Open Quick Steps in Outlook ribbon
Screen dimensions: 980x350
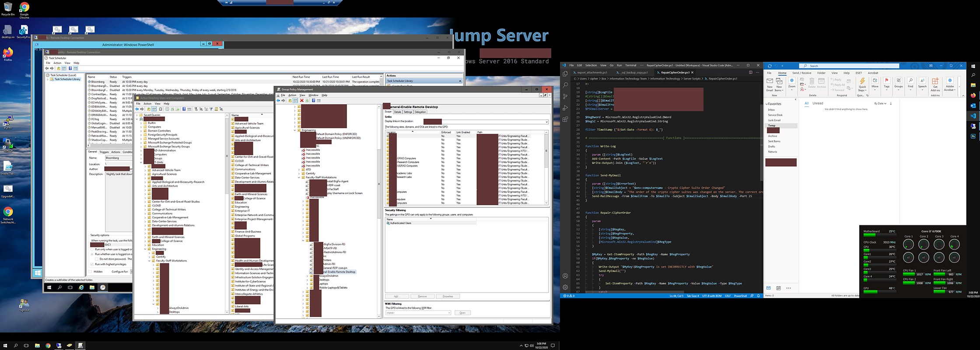coord(862,84)
